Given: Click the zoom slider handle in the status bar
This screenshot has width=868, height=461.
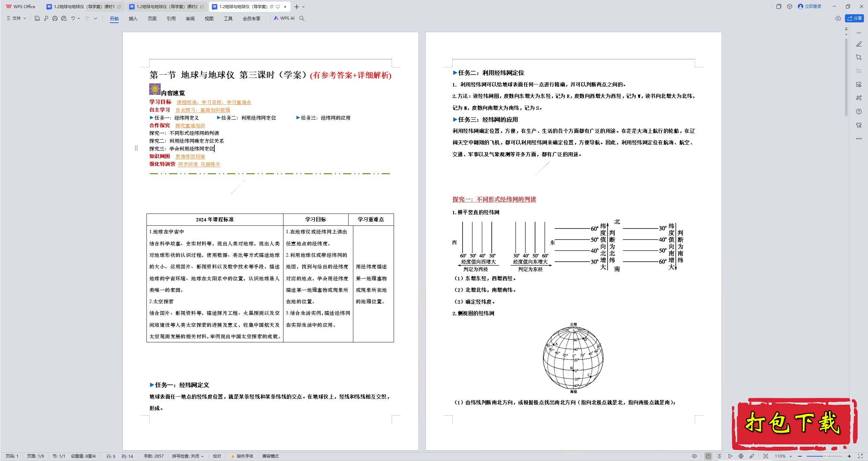Looking at the screenshot, I should click(x=825, y=456).
